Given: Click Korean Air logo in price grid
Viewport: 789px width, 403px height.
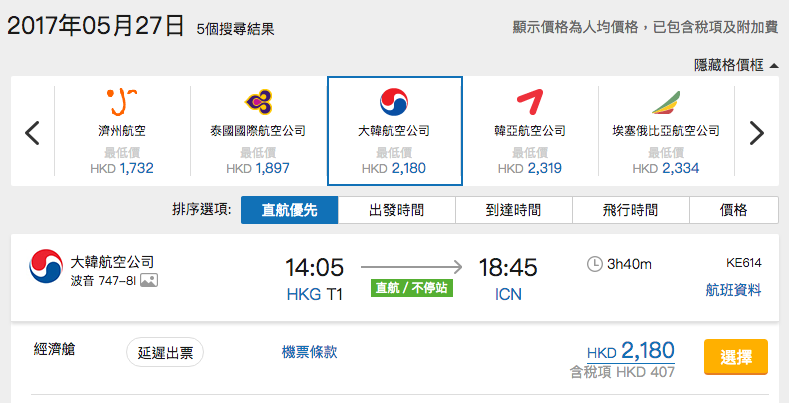Looking at the screenshot, I should (394, 102).
